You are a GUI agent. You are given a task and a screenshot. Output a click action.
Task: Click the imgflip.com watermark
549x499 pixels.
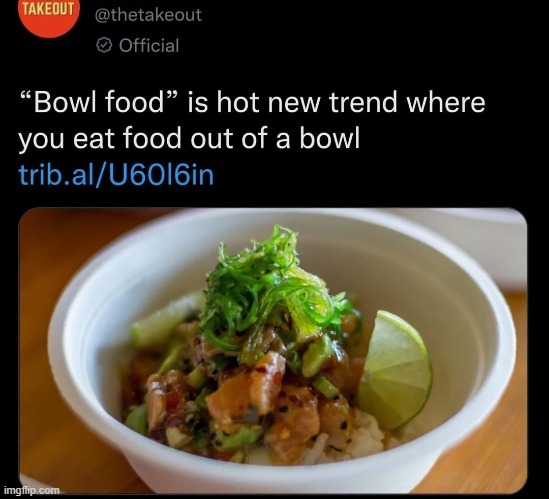click(32, 490)
